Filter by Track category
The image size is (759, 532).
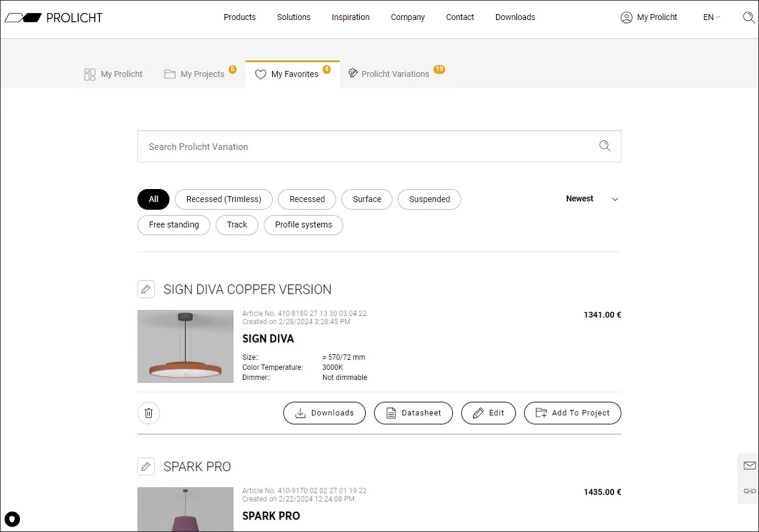click(x=237, y=225)
